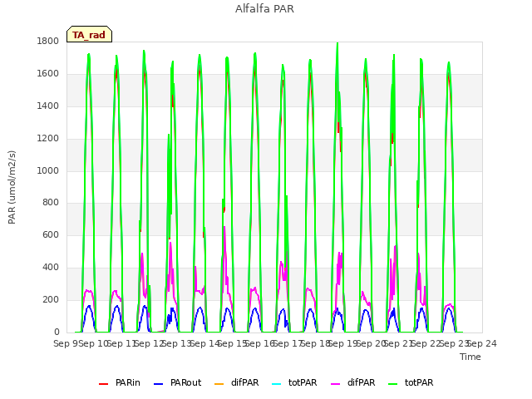Click the 1200 y-axis tick label

pyautogui.click(x=48, y=138)
